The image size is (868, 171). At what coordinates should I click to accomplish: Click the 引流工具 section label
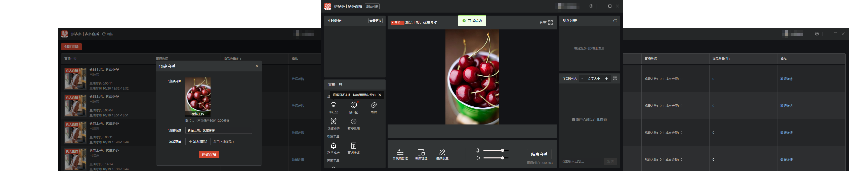(x=333, y=137)
